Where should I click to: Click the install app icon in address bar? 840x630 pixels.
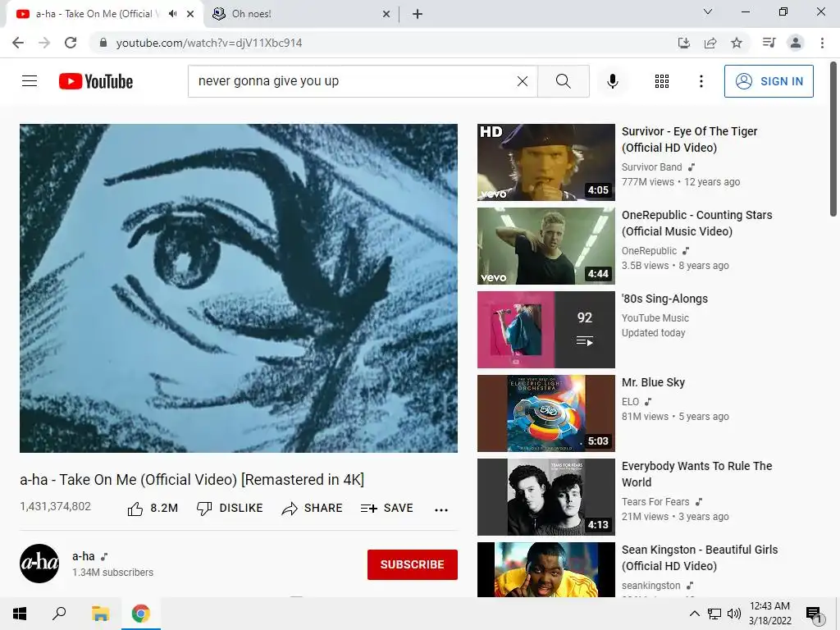pyautogui.click(x=684, y=43)
